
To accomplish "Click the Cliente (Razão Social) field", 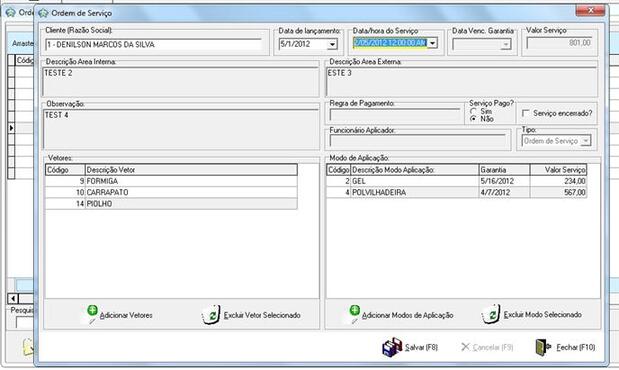I will [x=154, y=45].
